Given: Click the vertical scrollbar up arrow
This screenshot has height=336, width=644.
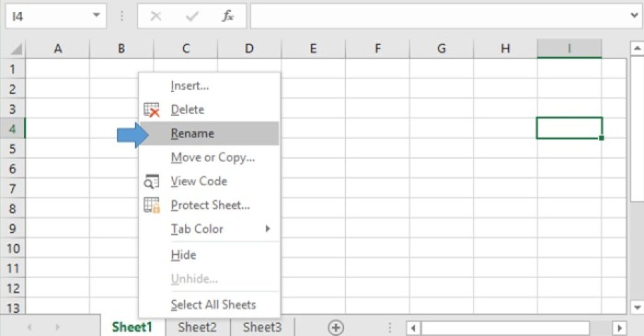Looking at the screenshot, I should (x=636, y=49).
